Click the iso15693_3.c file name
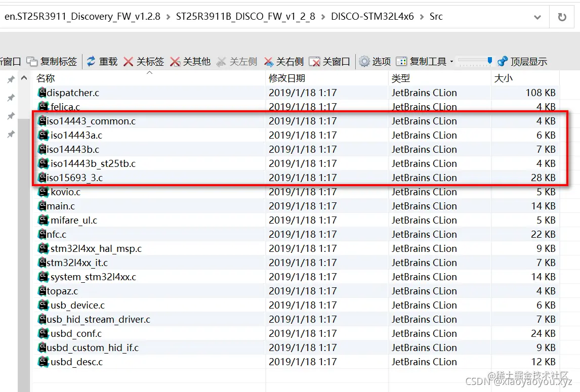Viewport: 580px width, 392px height. (x=75, y=178)
